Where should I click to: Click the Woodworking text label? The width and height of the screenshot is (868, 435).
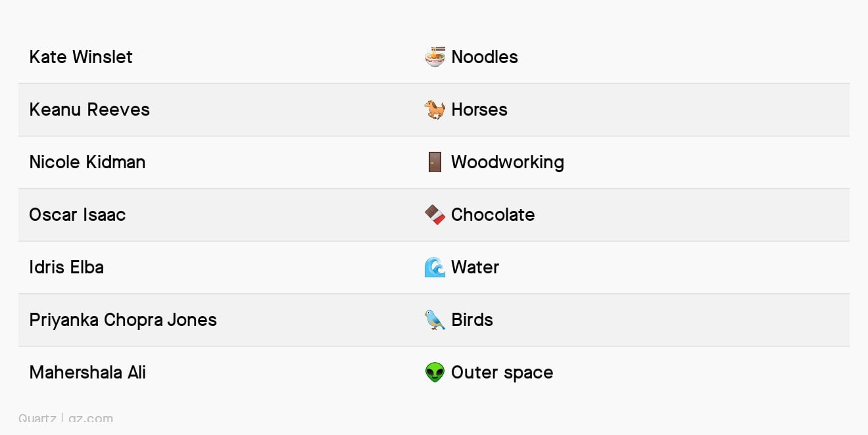pos(508,162)
